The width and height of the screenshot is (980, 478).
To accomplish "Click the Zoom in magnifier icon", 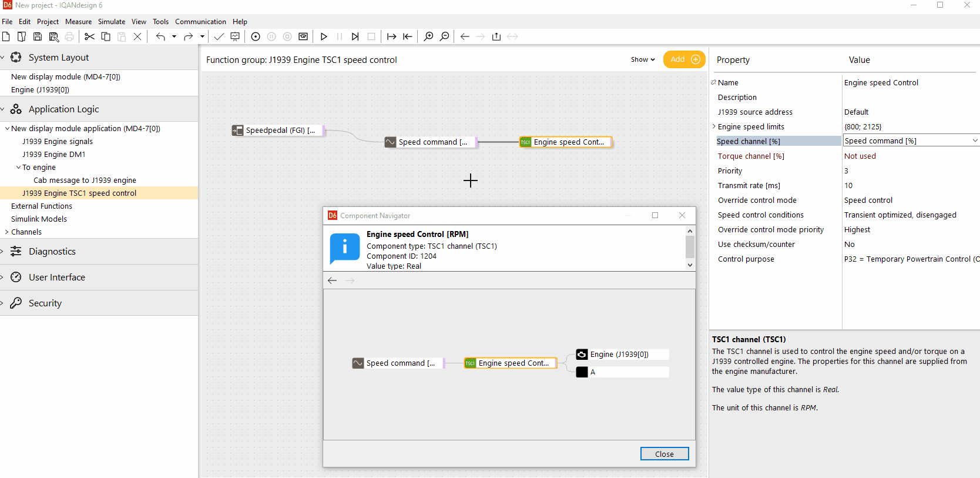I will pos(429,36).
